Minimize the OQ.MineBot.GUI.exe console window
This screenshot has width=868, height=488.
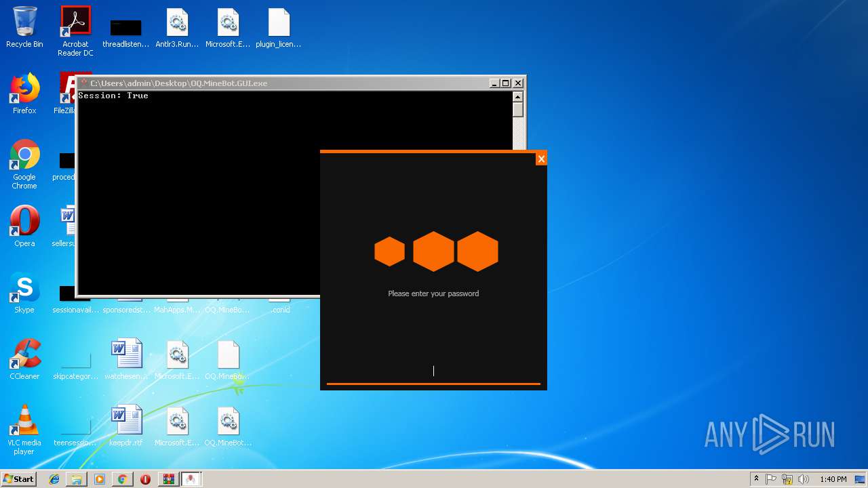coord(494,83)
